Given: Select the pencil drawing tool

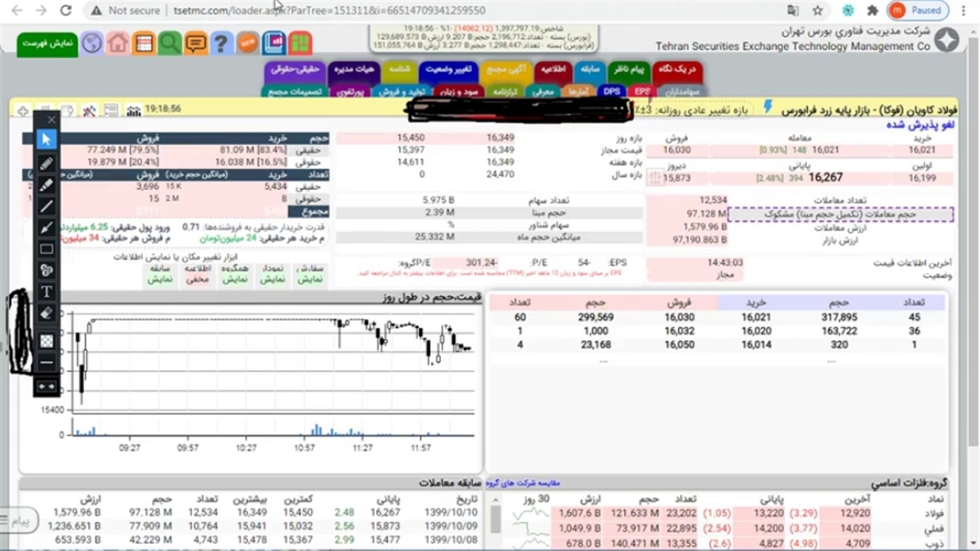Looking at the screenshot, I should [47, 163].
